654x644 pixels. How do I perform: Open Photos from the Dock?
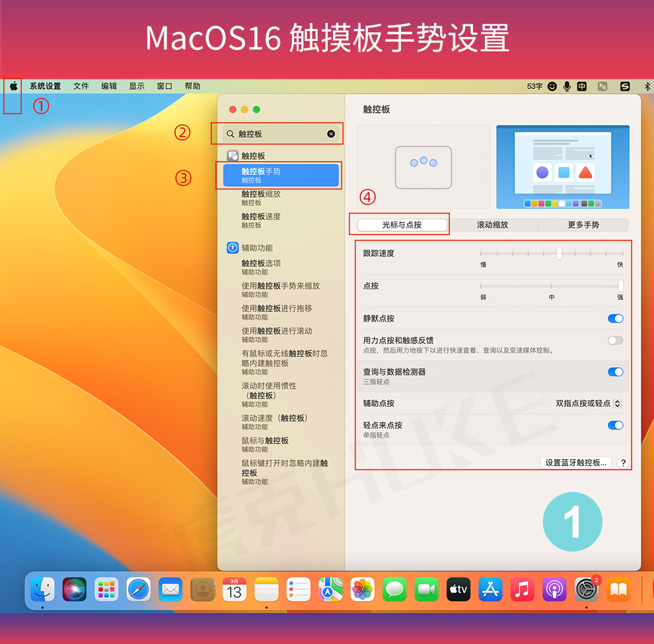[363, 589]
